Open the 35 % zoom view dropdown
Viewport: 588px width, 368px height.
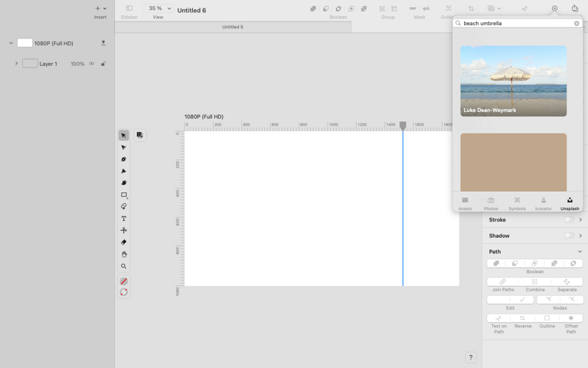tap(158, 8)
